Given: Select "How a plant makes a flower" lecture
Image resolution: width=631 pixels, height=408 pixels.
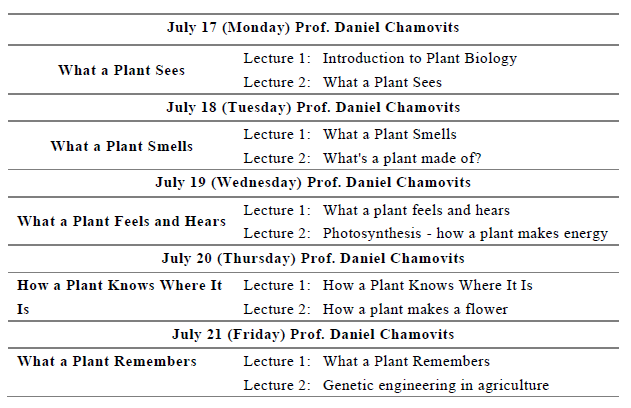Looking at the screenshot, I should pos(415,309).
